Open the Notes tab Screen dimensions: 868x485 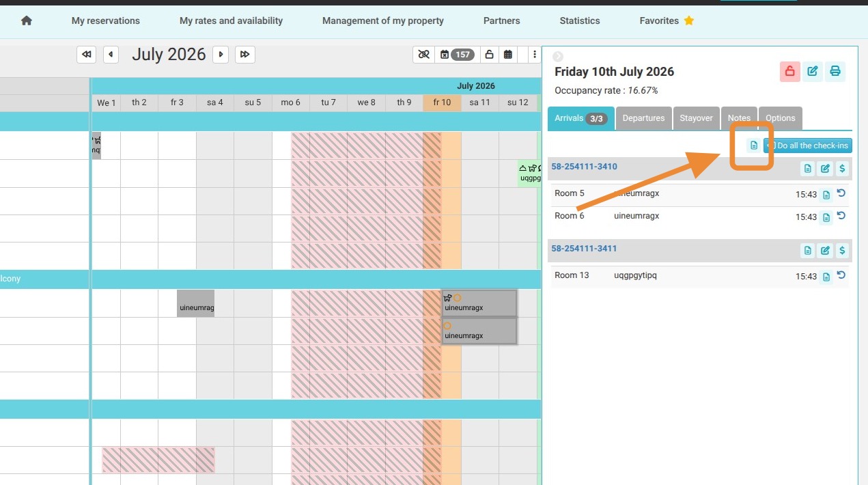tap(739, 118)
